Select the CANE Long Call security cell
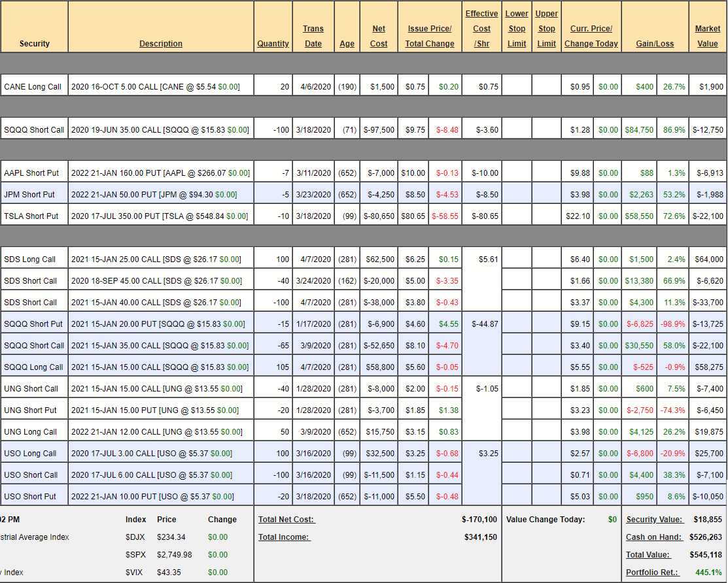This screenshot has height=583, width=728. point(33,86)
